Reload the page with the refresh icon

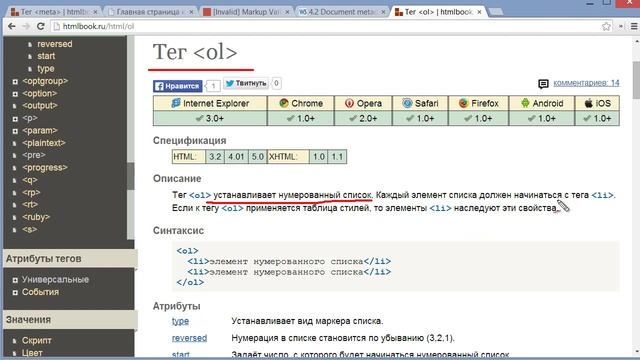tap(40, 26)
